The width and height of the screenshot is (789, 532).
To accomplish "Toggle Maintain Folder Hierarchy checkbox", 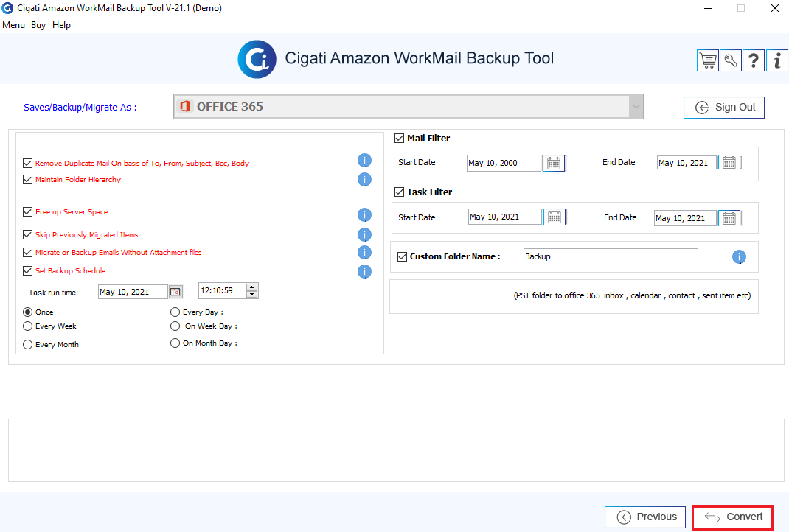I will (28, 180).
